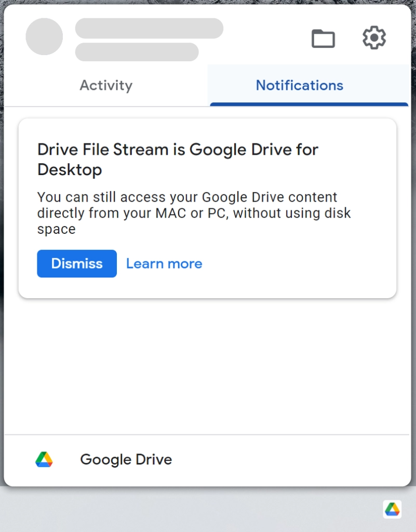Select the Notifications tab
Screen dimensions: 416x532
pos(299,85)
